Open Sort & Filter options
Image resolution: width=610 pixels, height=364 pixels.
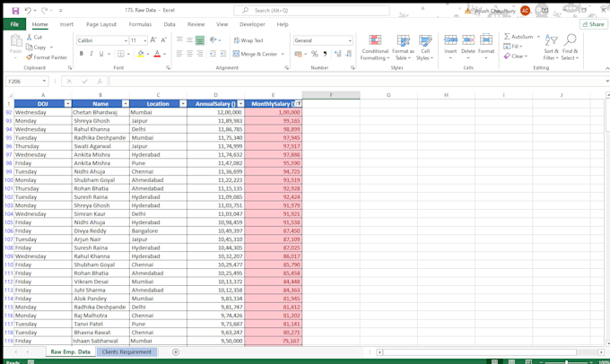551,47
